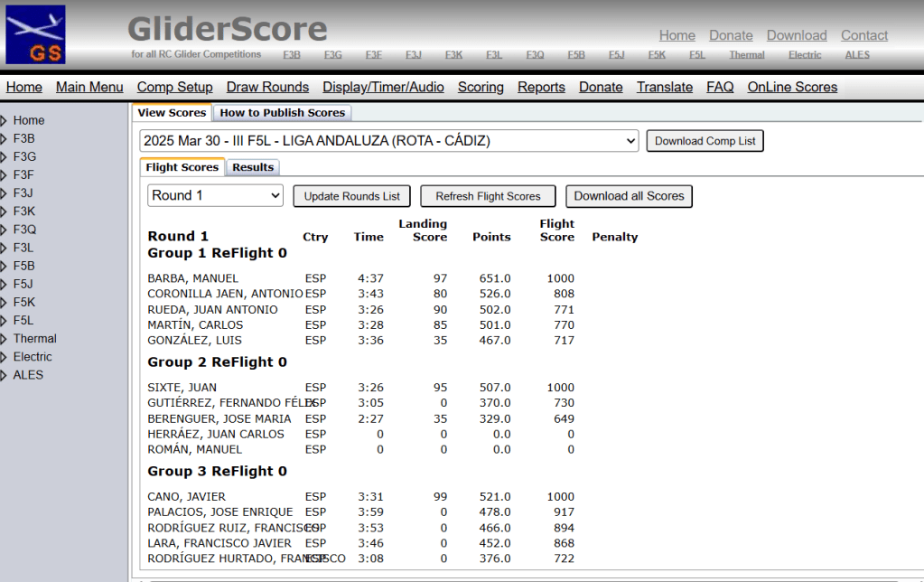
Task: Open the Display/Timer/Audio menu
Action: pos(383,88)
